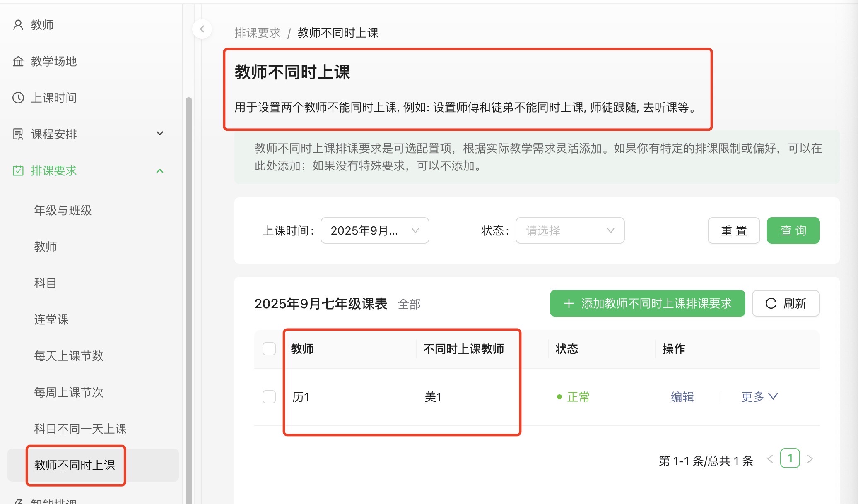858x504 pixels.
Task: Collapse the sidebar with the round arrow button
Action: (202, 29)
